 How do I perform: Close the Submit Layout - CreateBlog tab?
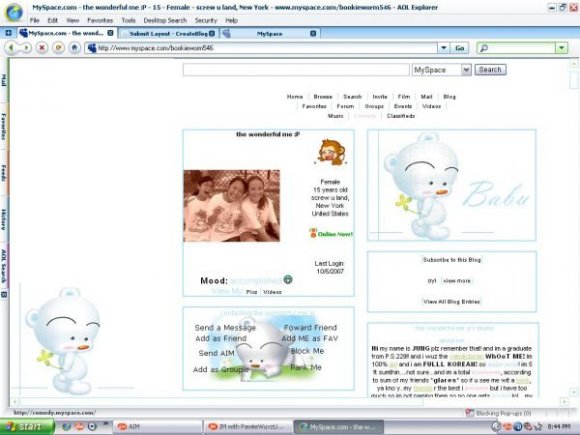click(x=212, y=33)
